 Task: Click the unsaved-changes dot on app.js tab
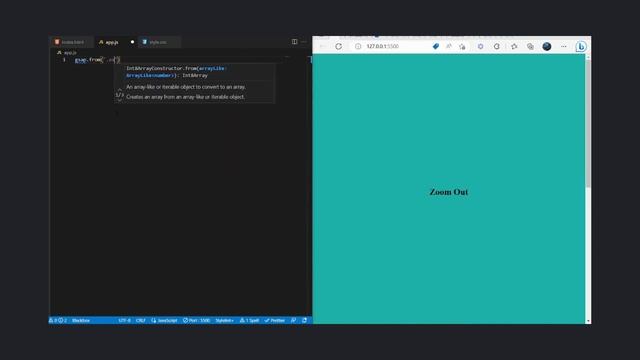coord(132,42)
